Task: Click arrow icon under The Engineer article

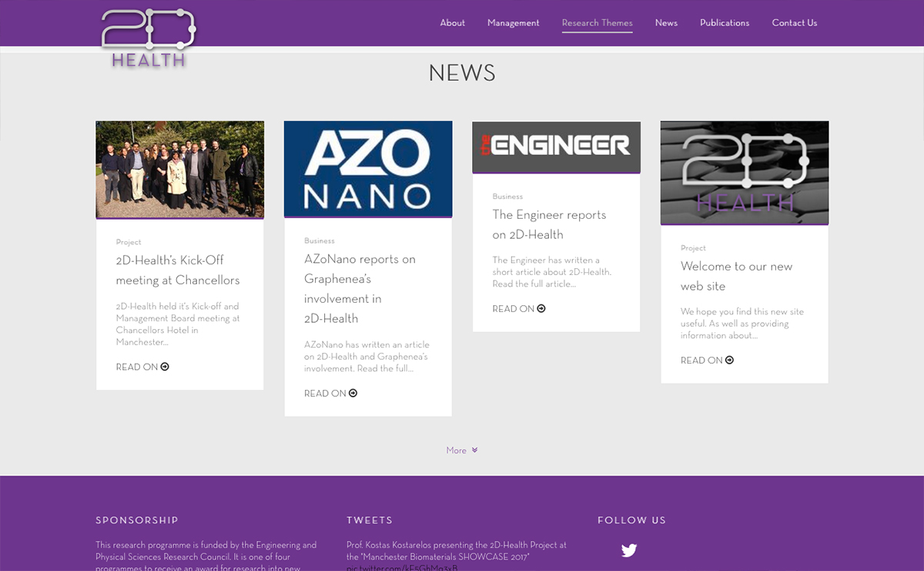Action: point(541,308)
